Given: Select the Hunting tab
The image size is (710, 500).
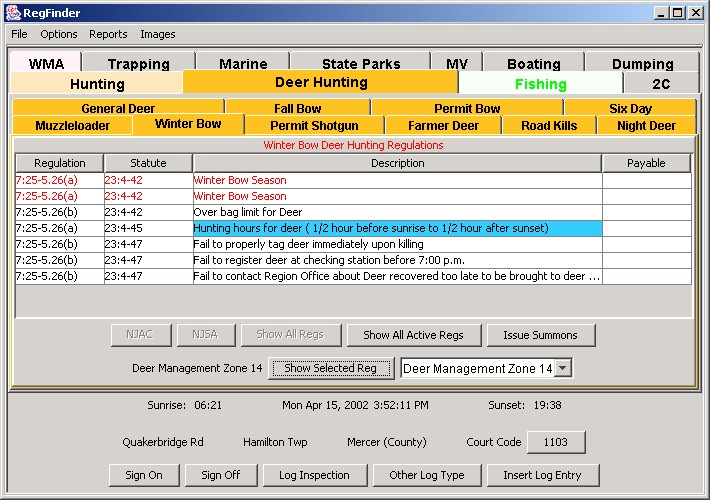Looking at the screenshot, I should [x=97, y=84].
